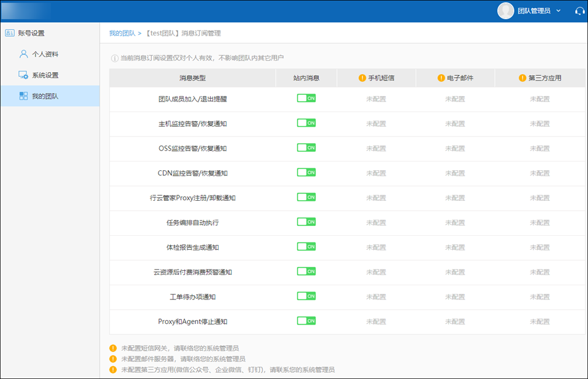588x379 pixels.
Task: Open 个人资料 in the sidebar
Action: click(x=45, y=54)
